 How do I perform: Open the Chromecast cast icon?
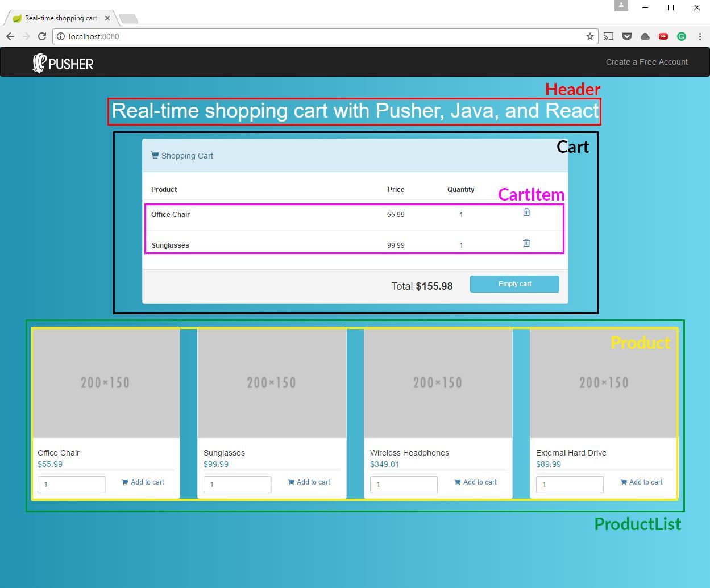click(608, 36)
